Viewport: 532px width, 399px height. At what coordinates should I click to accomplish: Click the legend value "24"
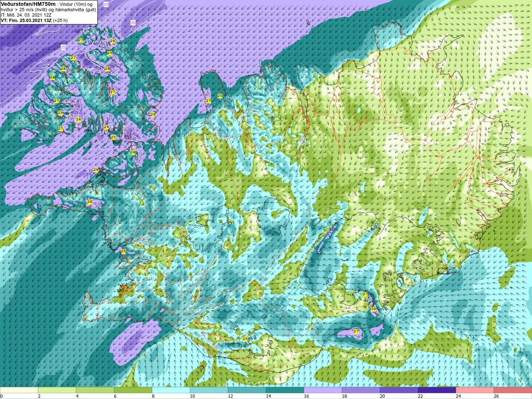[x=458, y=396]
